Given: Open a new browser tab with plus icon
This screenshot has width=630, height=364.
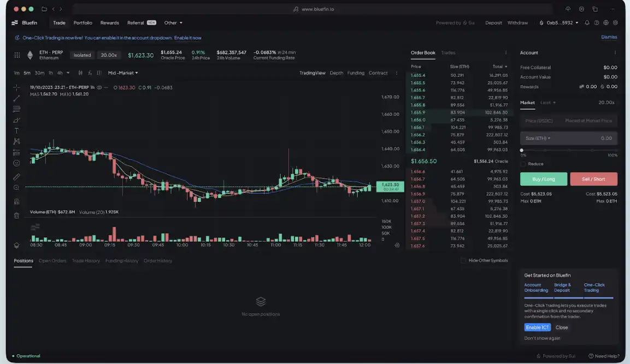Looking at the screenshot, I should [581, 9].
